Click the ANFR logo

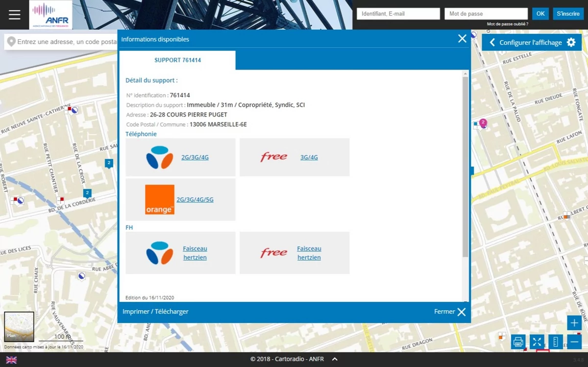[x=50, y=15]
